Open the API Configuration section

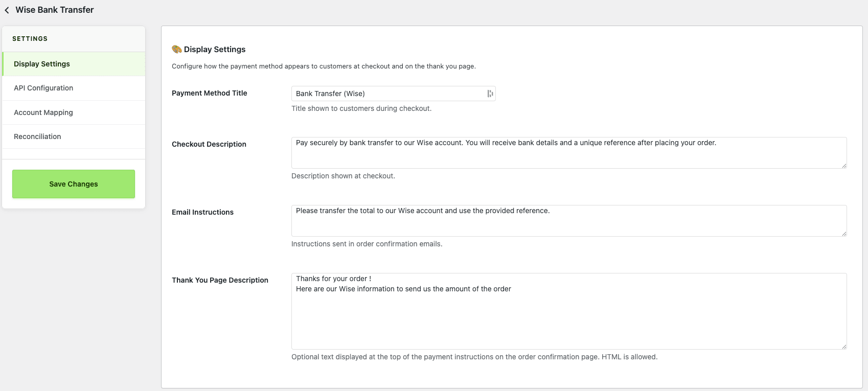tap(43, 88)
